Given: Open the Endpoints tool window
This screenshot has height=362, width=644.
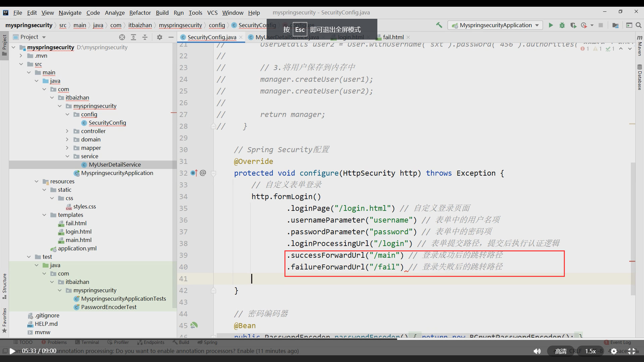Looking at the screenshot, I should tap(151, 342).
